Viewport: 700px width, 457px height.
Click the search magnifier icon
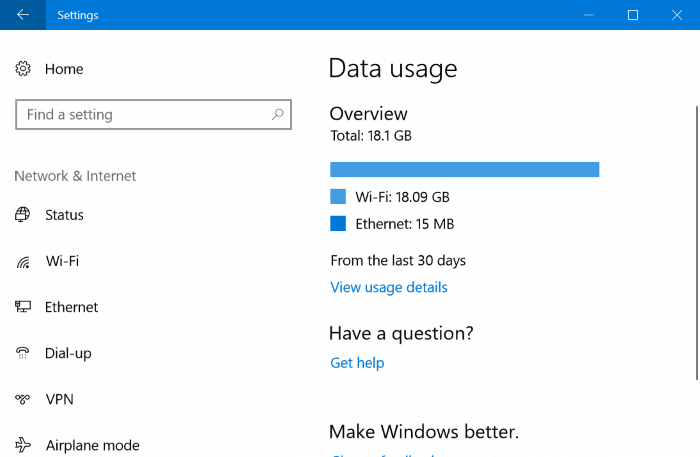[277, 115]
